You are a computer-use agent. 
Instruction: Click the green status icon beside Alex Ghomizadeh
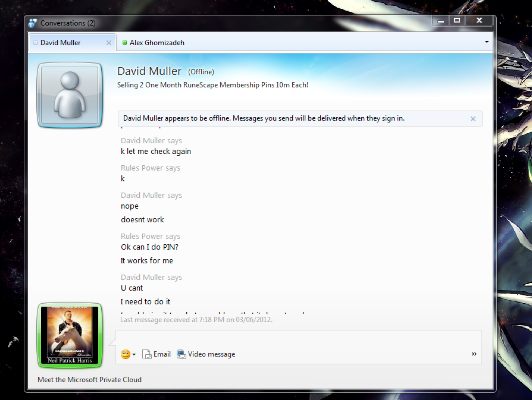[124, 43]
